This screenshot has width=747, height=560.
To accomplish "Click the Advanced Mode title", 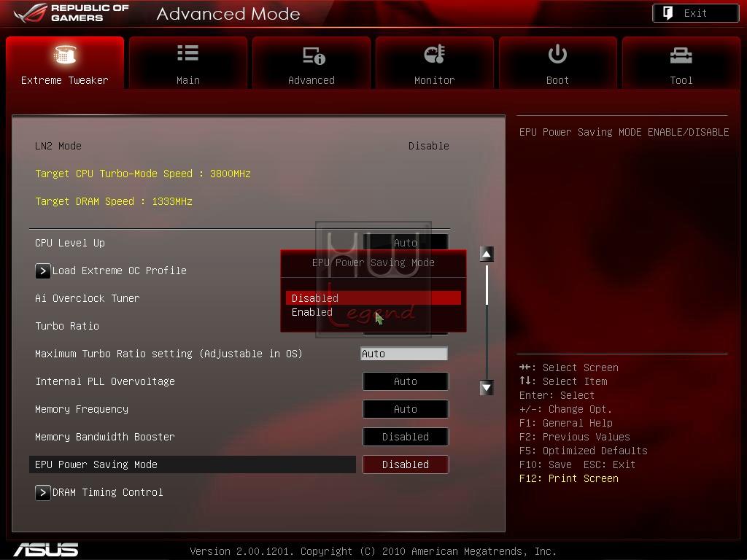I will pyautogui.click(x=228, y=14).
